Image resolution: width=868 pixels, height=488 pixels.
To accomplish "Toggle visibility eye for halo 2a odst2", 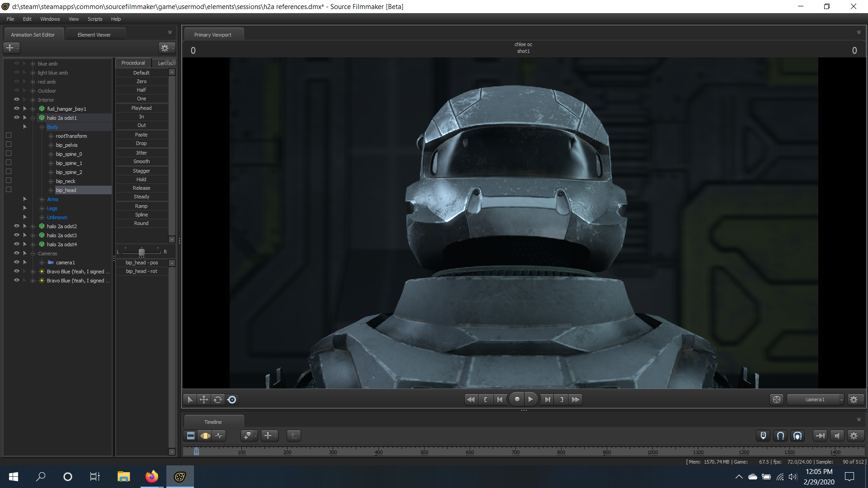I will point(17,226).
